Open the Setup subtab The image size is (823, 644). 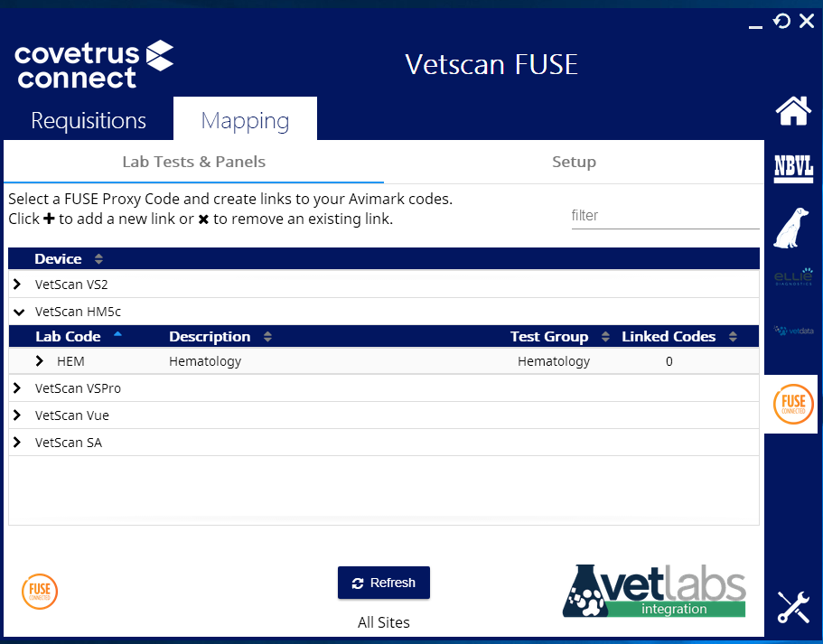(x=574, y=162)
